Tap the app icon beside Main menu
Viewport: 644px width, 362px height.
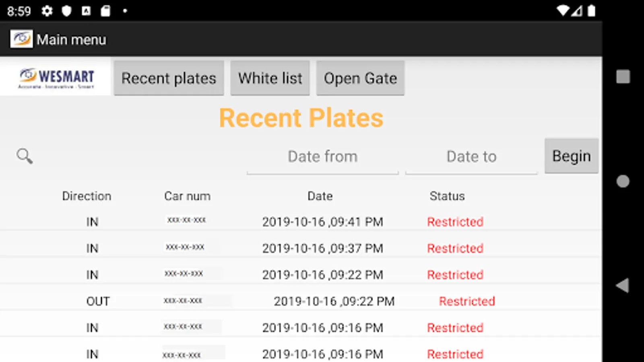[x=21, y=39]
